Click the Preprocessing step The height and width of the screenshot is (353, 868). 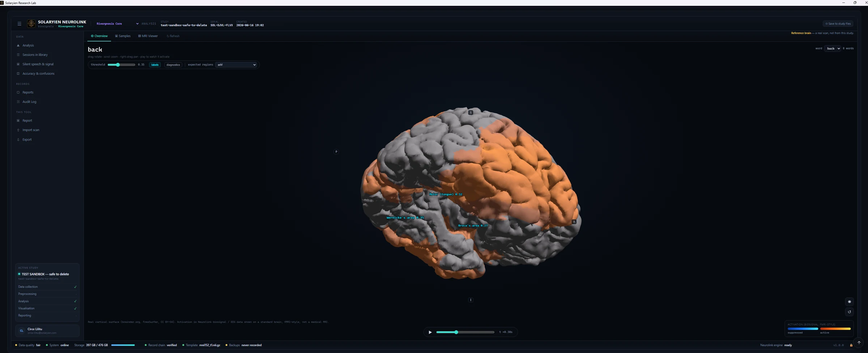pyautogui.click(x=47, y=294)
